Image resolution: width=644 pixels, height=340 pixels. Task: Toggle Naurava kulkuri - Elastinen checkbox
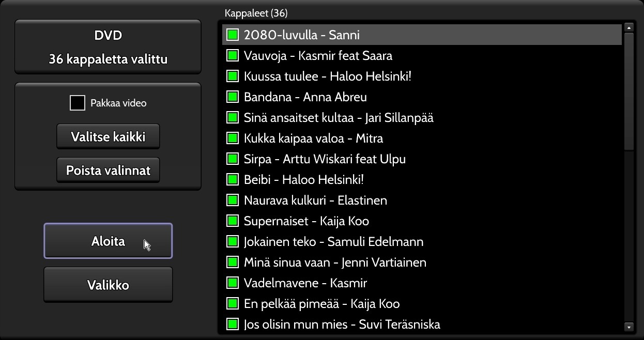233,200
